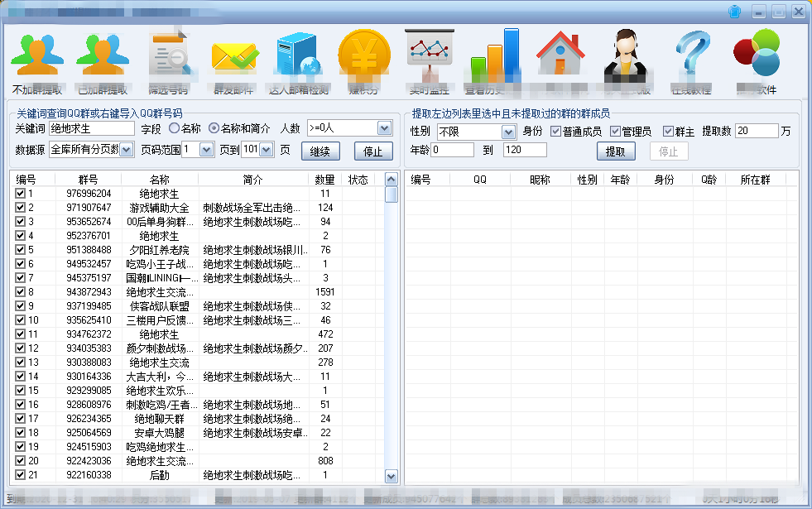Uncheck row 5 夕阳红养老院 checkbox
This screenshot has height=509, width=812.
20,250
